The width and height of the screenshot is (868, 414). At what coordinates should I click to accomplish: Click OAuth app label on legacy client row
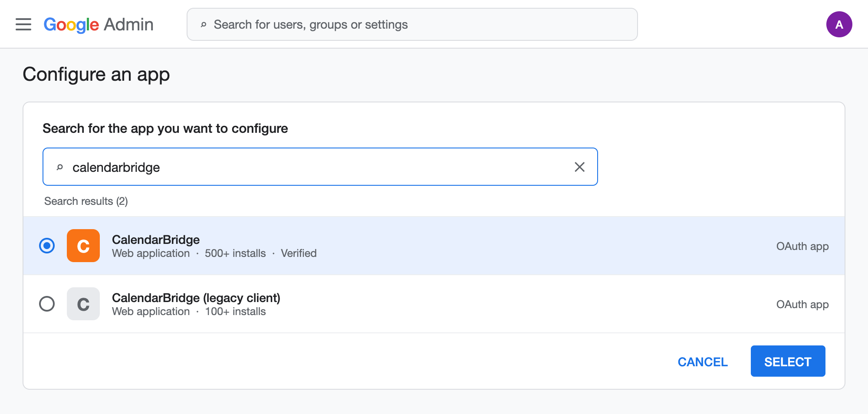(802, 304)
